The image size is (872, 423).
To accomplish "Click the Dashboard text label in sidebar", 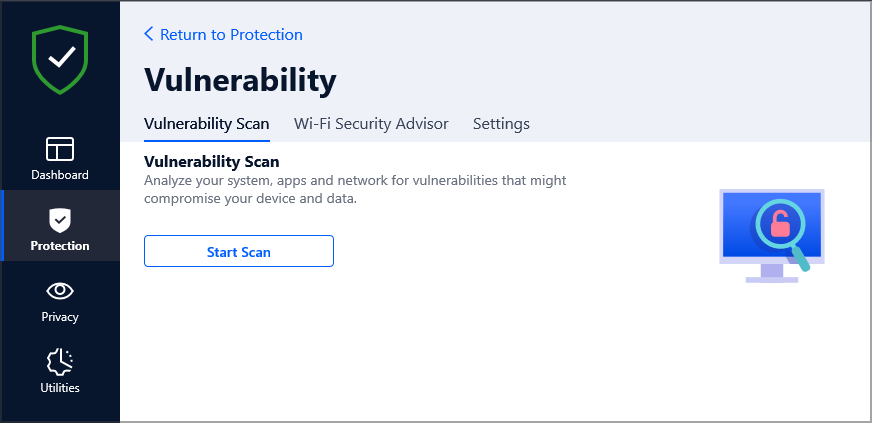I will pos(60,175).
